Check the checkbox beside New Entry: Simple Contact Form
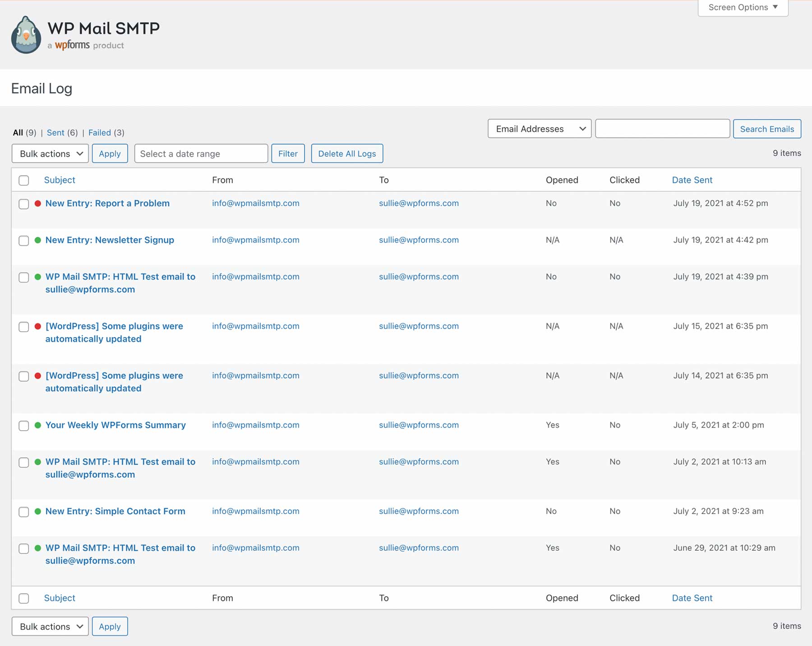This screenshot has height=646, width=812. 24,512
